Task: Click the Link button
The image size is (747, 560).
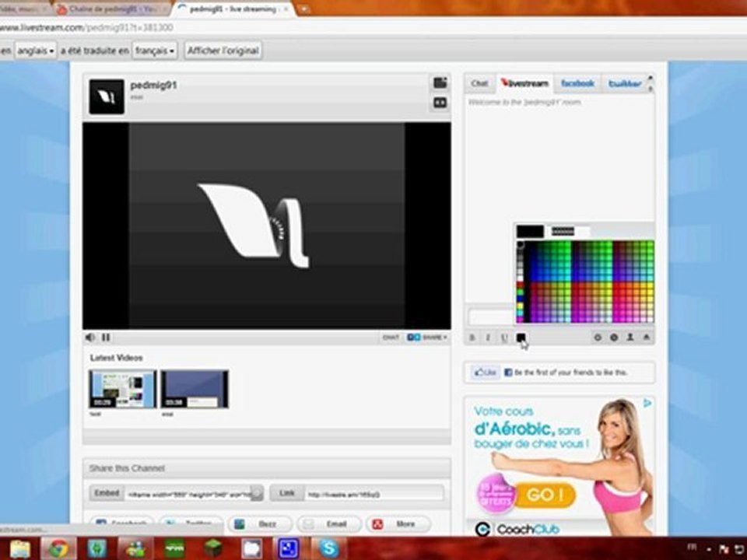Action: [x=287, y=493]
